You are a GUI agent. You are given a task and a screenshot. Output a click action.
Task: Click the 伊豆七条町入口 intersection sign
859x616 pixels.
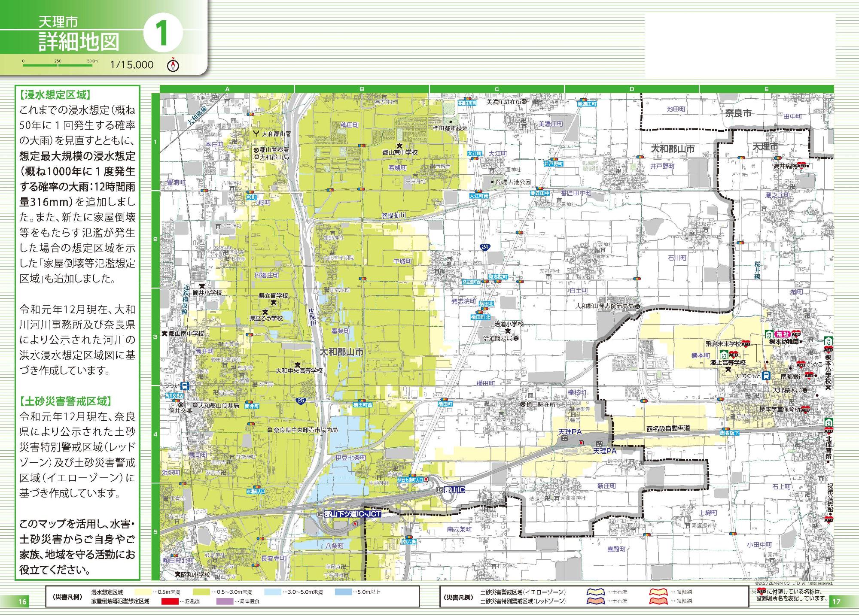click(x=411, y=479)
